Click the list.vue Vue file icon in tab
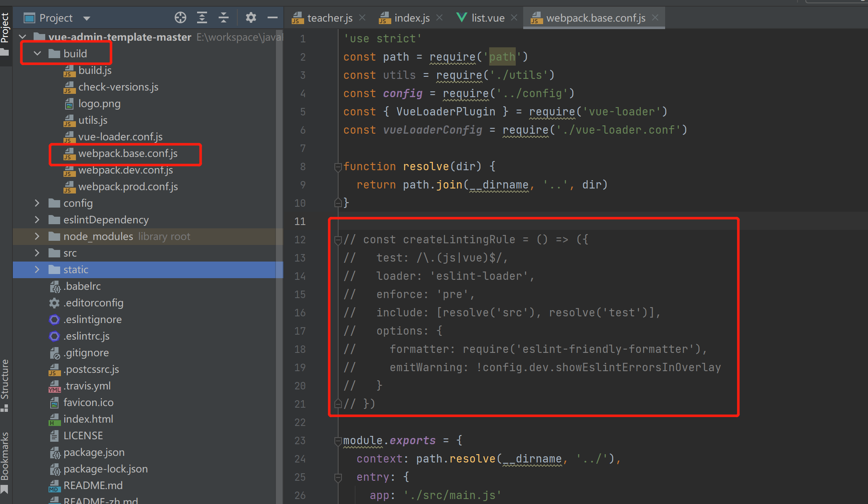This screenshot has height=504, width=868. click(461, 17)
